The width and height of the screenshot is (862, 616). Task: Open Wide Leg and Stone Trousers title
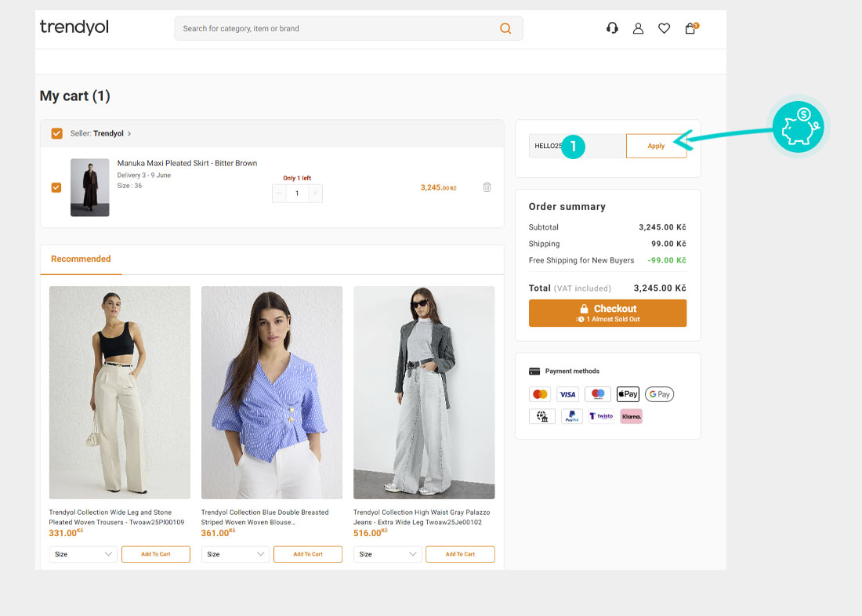click(x=117, y=517)
